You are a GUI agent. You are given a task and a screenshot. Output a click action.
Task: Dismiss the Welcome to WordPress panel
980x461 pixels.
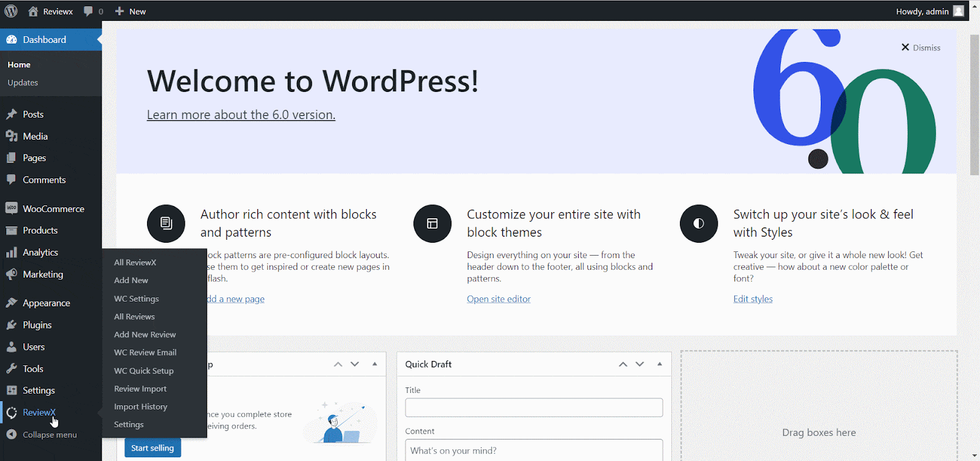921,48
